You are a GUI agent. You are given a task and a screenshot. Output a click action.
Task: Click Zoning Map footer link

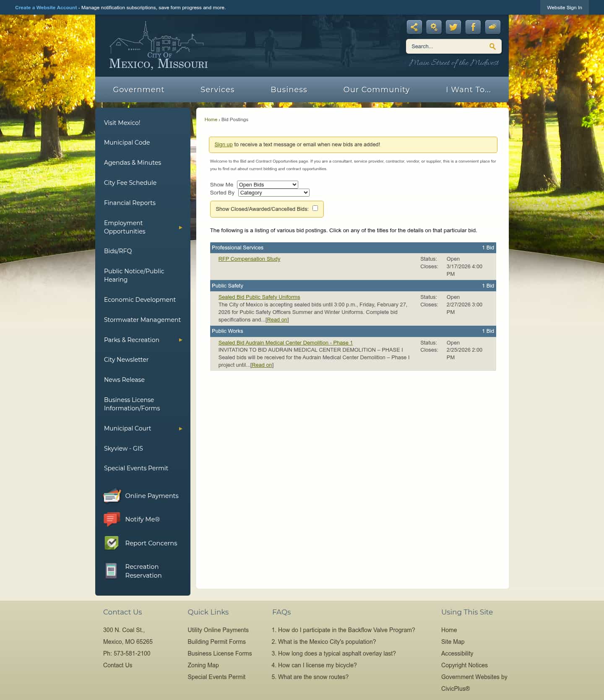[203, 665]
